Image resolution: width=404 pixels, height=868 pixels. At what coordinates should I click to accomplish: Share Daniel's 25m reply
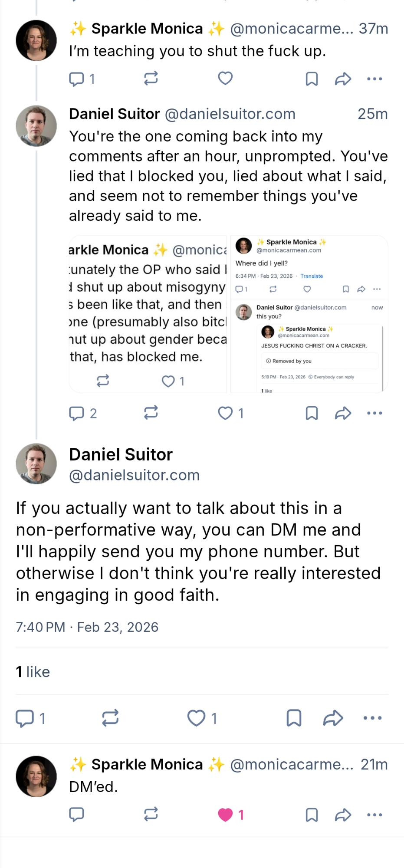343,413
